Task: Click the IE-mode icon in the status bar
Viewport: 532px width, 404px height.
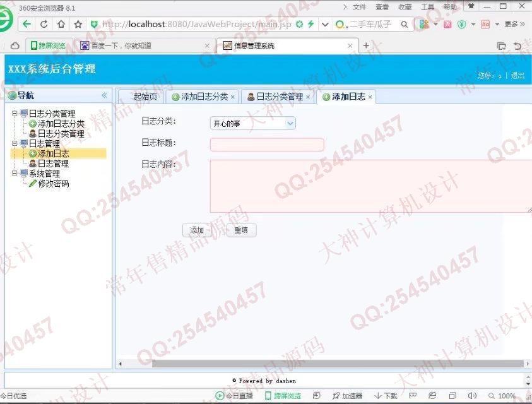Action: click(432, 396)
